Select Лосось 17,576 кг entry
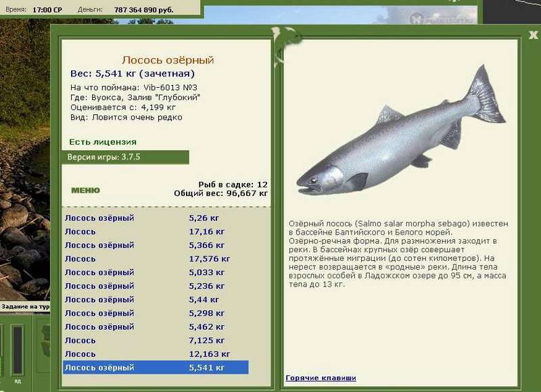The height and width of the screenshot is (392, 541). point(156,259)
